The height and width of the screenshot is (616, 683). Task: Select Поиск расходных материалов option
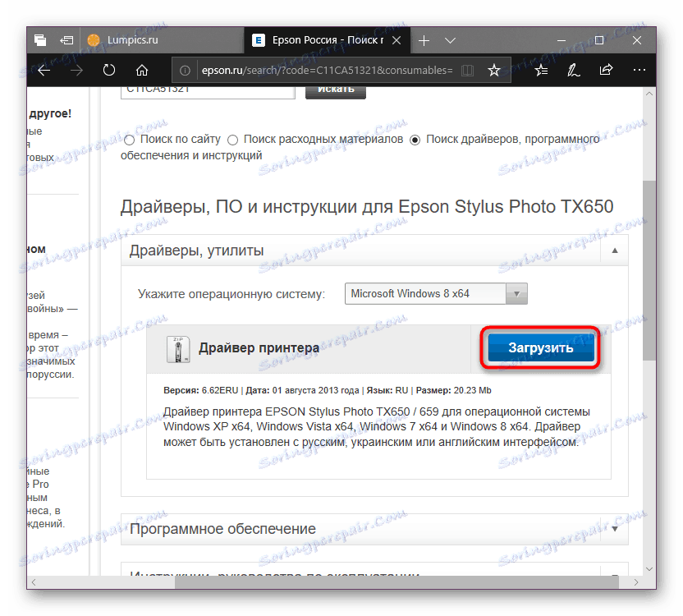(x=232, y=140)
